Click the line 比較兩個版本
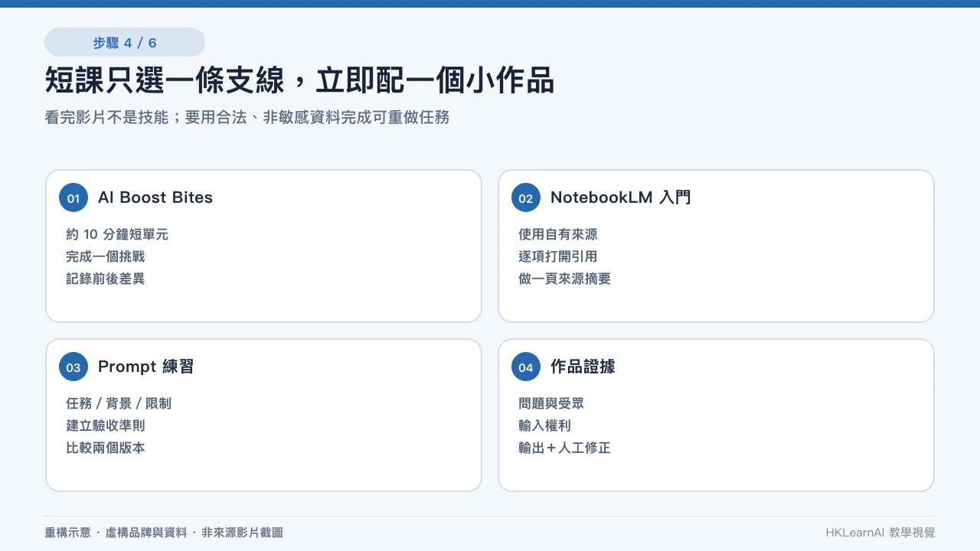 [106, 448]
